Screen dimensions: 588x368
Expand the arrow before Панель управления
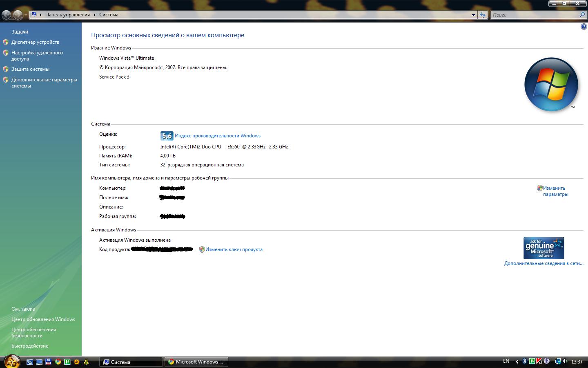(x=40, y=15)
